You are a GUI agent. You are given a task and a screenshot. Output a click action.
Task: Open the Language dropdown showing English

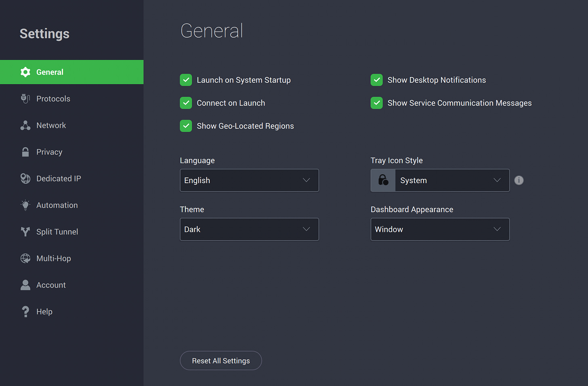coord(249,180)
